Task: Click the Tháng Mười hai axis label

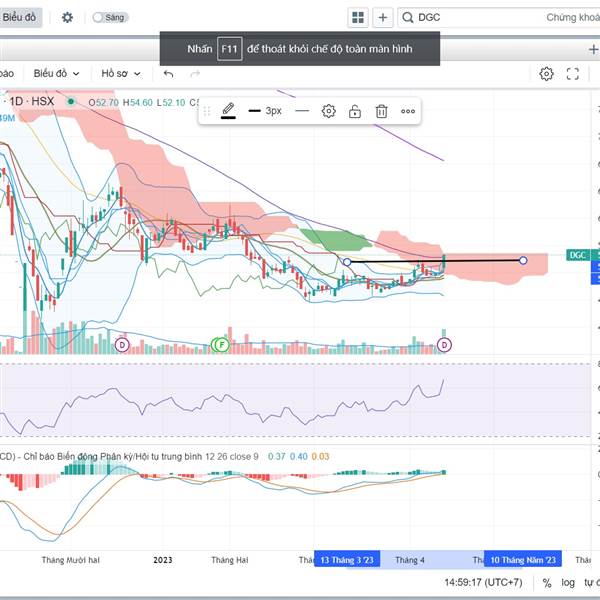Action: (x=70, y=560)
